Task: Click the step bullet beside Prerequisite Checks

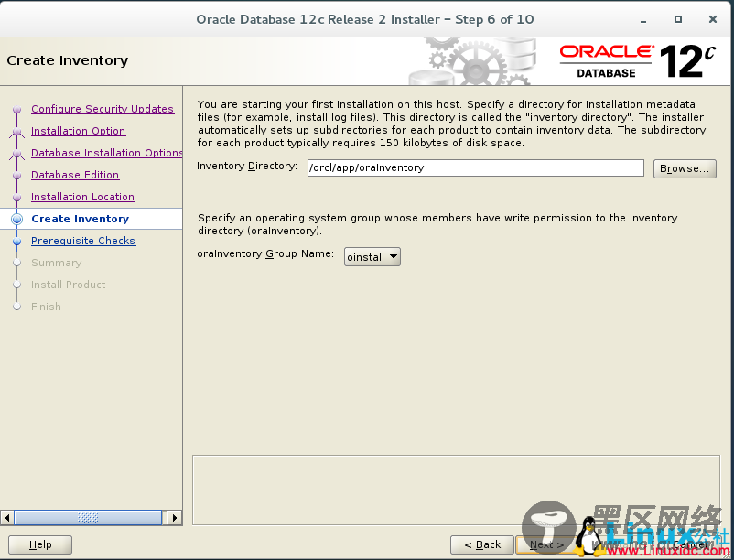Action: 16,242
